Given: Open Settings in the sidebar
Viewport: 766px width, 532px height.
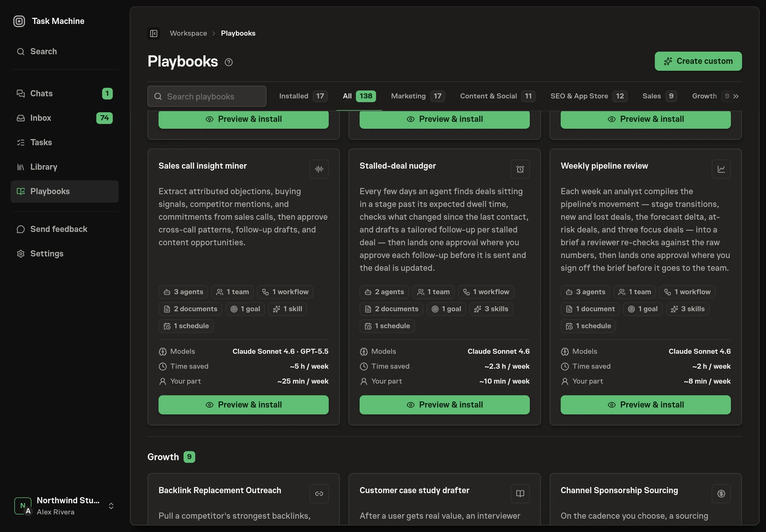Looking at the screenshot, I should tap(65, 254).
